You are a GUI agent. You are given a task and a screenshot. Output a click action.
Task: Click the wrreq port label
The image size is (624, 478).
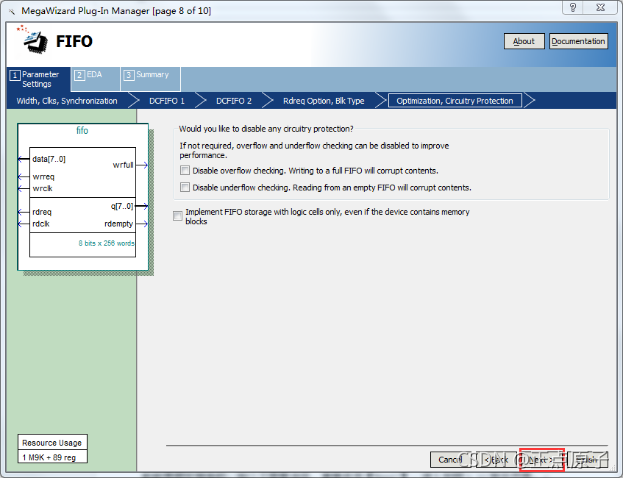tap(44, 177)
